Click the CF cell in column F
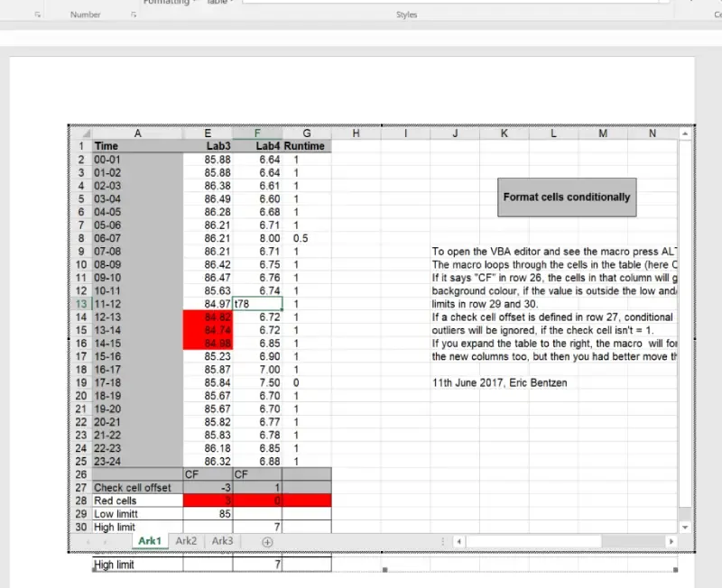722x588 pixels. tap(257, 474)
